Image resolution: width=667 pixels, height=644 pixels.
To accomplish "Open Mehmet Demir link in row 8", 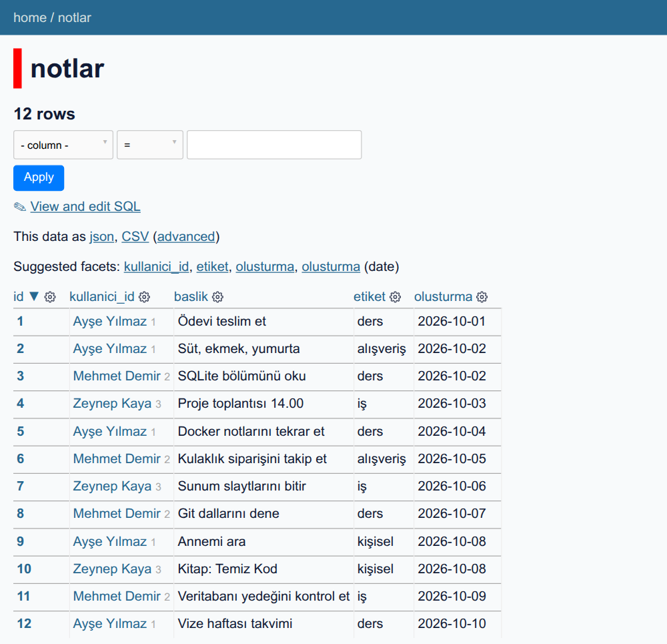I will click(x=117, y=513).
